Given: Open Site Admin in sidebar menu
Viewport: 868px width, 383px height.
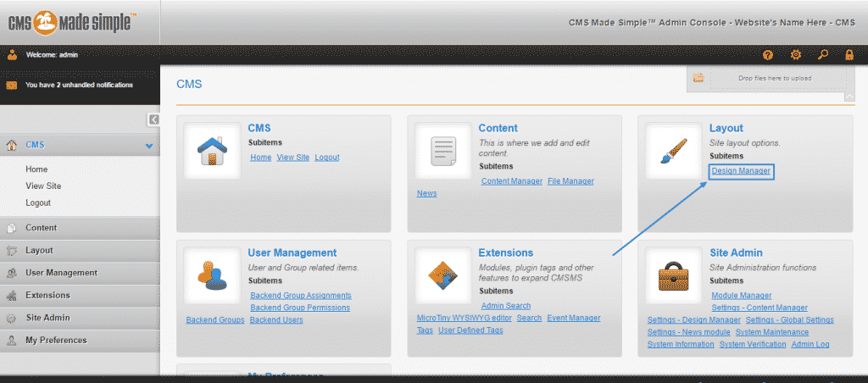Looking at the screenshot, I should pos(80,319).
